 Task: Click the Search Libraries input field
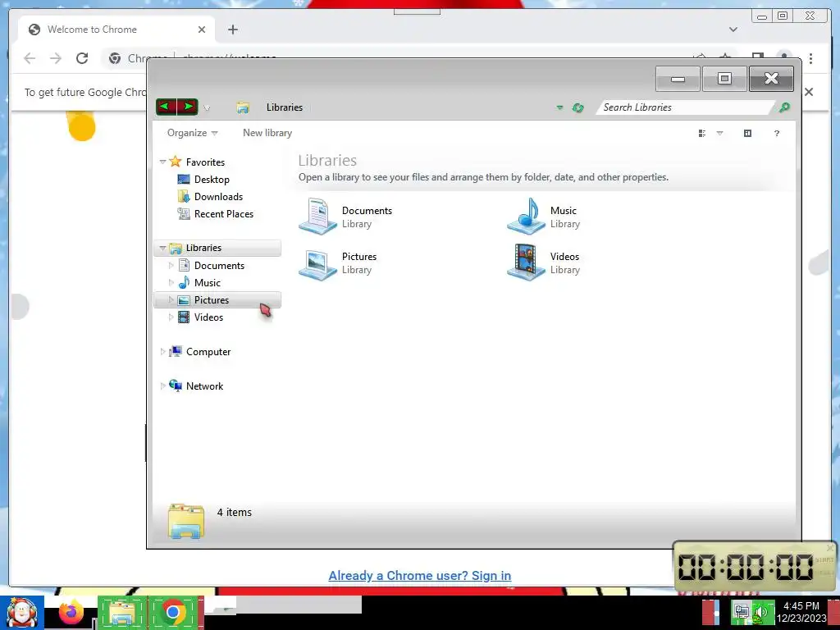(683, 107)
